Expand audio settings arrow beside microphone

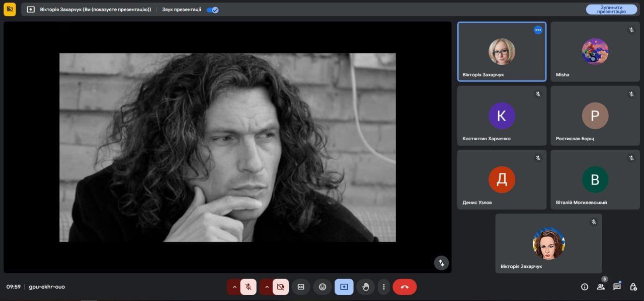[234, 287]
